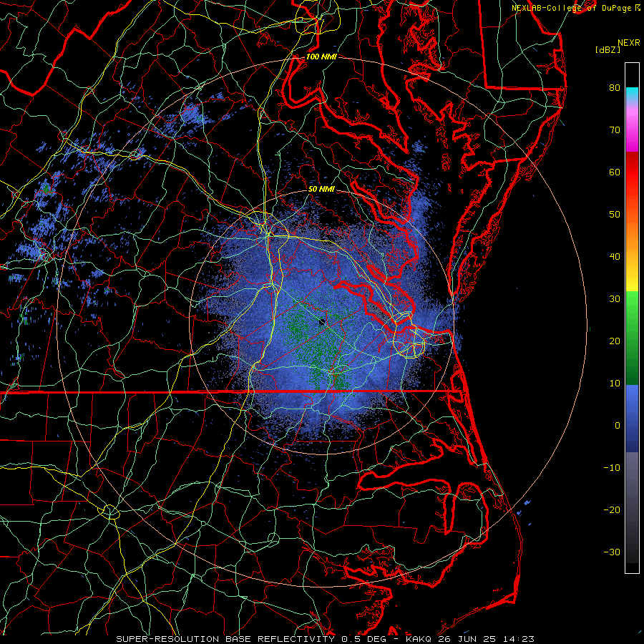Click the '10' value on the dBZ scale
The height and width of the screenshot is (644, 644).
coord(615,384)
